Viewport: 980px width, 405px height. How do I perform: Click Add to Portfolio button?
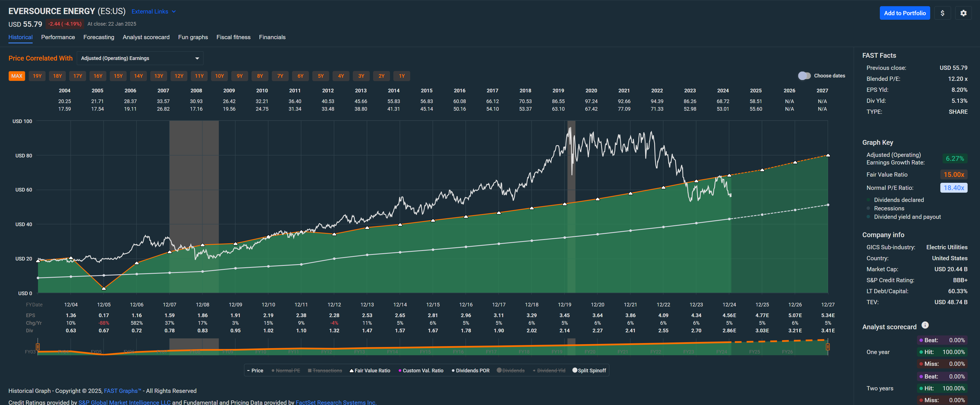[x=905, y=13]
